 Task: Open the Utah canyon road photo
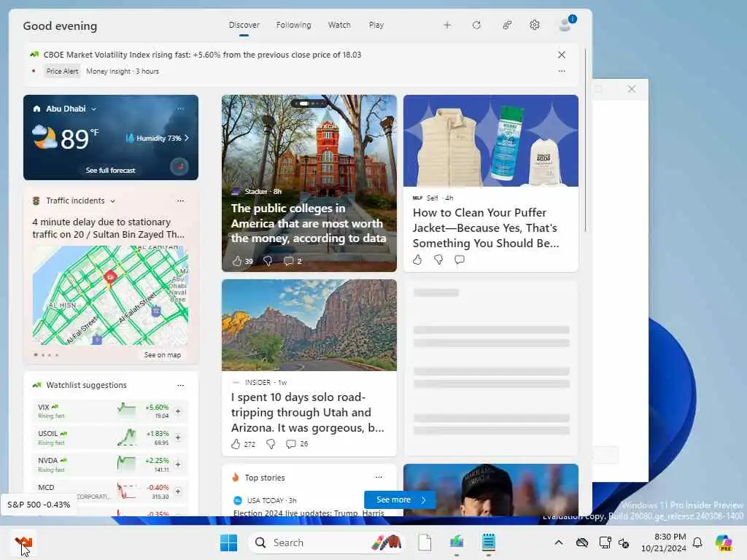point(309,324)
